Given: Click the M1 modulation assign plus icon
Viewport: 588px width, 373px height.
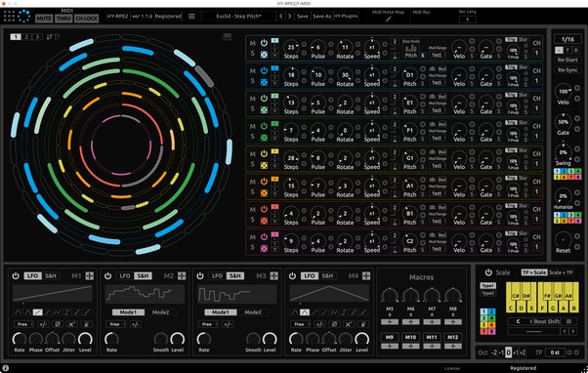Looking at the screenshot, I should [x=90, y=276].
